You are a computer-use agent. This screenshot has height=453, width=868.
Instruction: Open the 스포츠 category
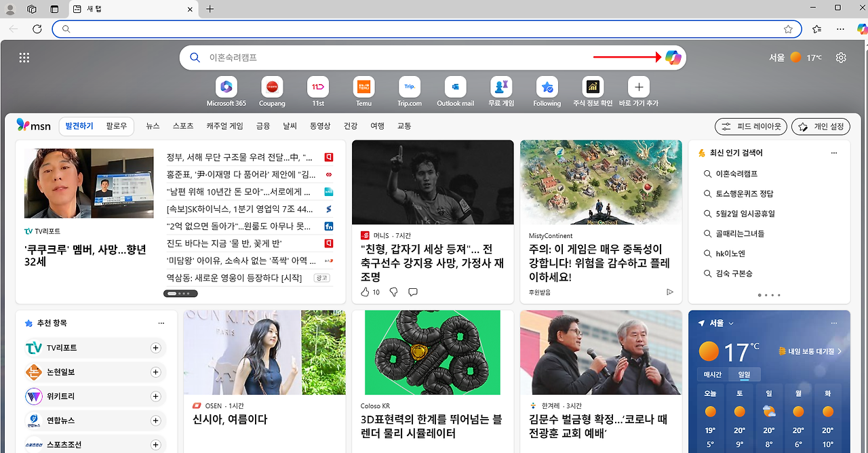point(183,126)
